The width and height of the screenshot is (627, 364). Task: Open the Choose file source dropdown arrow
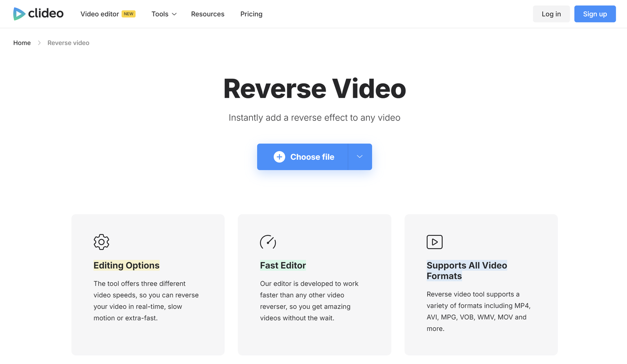tap(360, 157)
